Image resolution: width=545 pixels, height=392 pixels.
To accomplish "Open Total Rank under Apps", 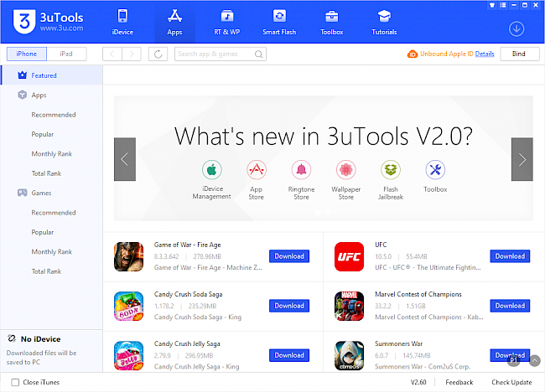I will 46,173.
